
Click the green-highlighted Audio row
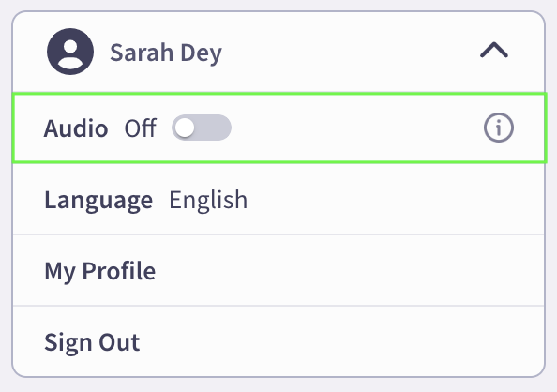[x=279, y=128]
